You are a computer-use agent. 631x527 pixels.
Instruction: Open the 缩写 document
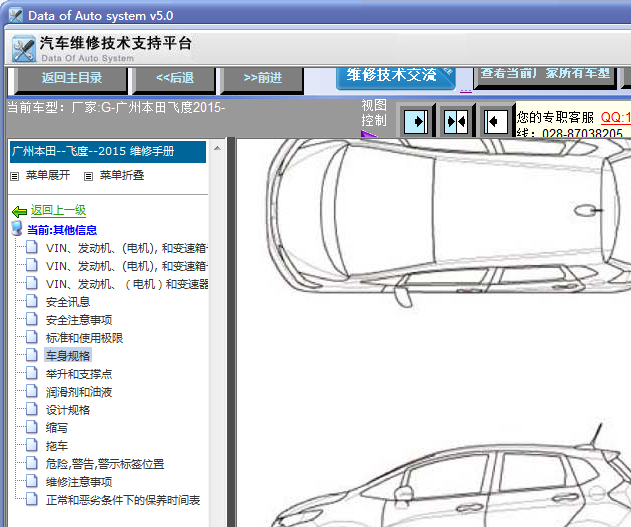coord(57,428)
